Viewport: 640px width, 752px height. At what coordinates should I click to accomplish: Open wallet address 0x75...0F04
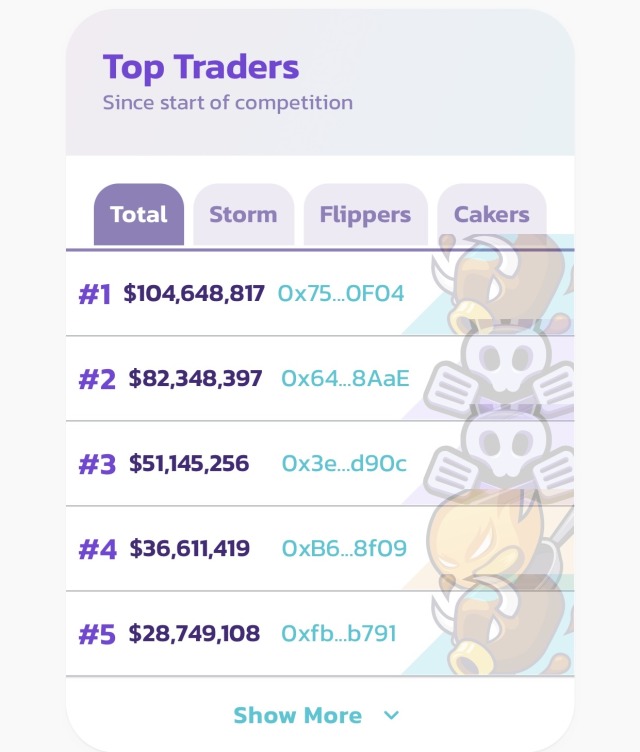tap(341, 294)
